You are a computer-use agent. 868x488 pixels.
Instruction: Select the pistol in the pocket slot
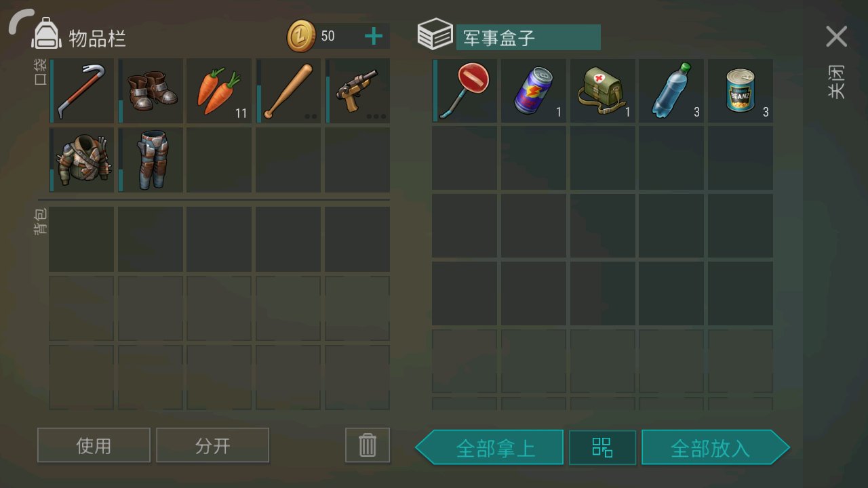[x=357, y=91]
